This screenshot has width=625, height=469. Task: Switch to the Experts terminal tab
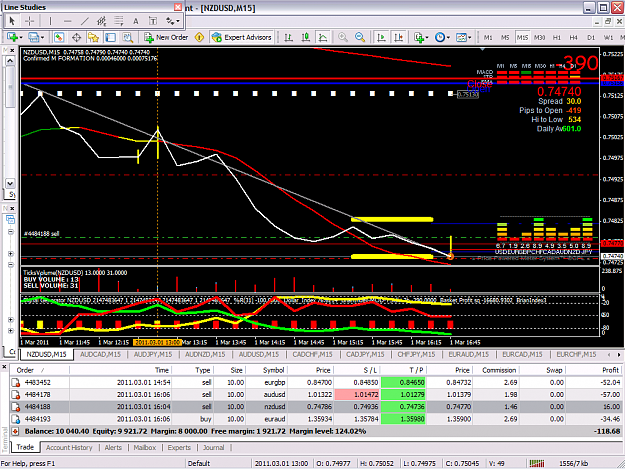179,447
